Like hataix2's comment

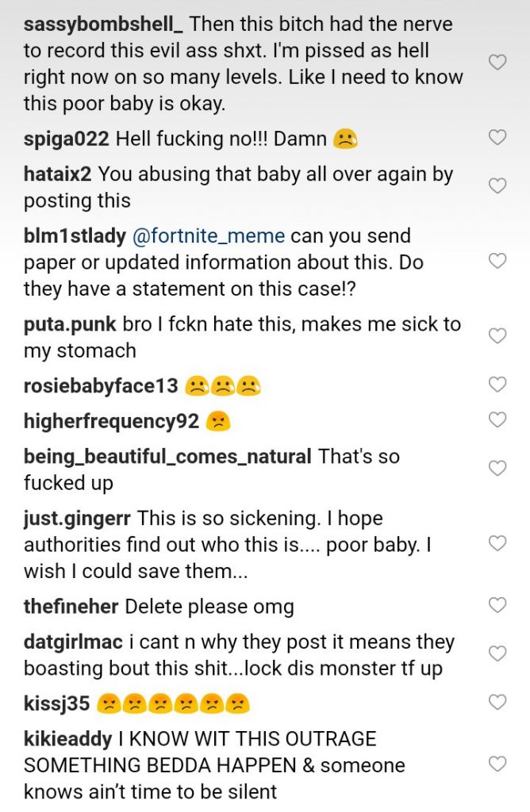pyautogui.click(x=497, y=186)
